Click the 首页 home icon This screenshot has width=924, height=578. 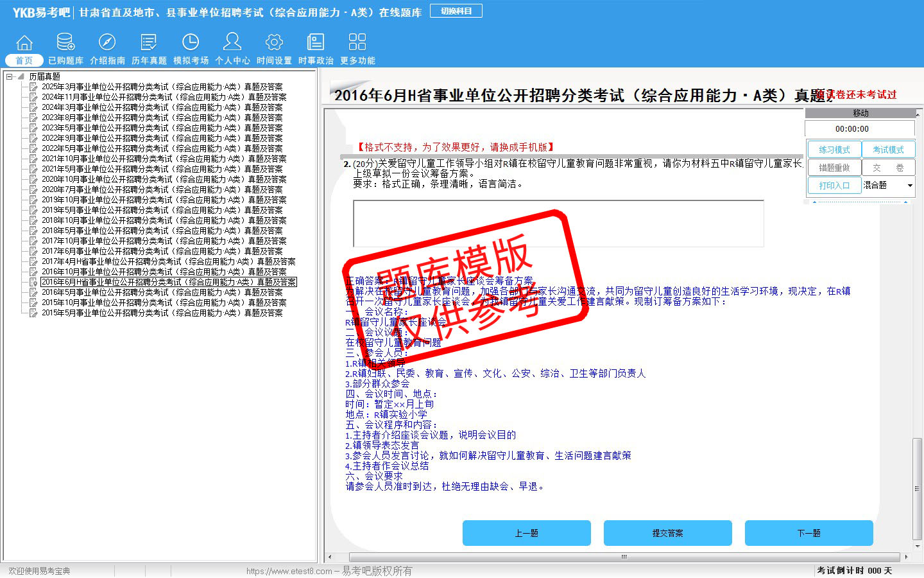click(24, 43)
